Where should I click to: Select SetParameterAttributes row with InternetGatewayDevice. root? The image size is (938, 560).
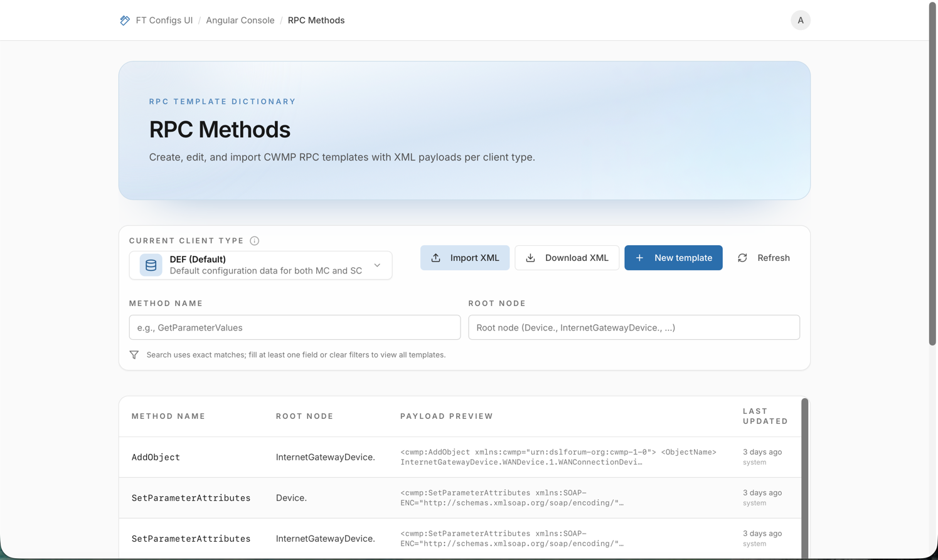[460, 538]
